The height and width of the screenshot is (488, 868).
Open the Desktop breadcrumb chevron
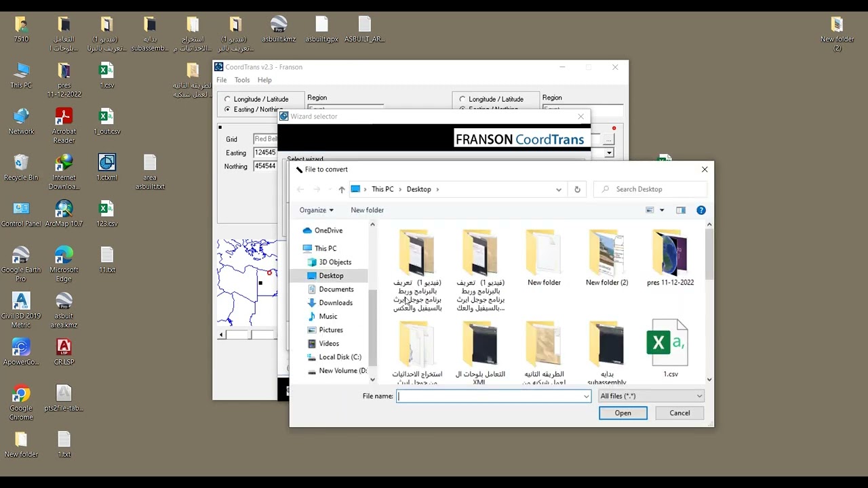437,189
